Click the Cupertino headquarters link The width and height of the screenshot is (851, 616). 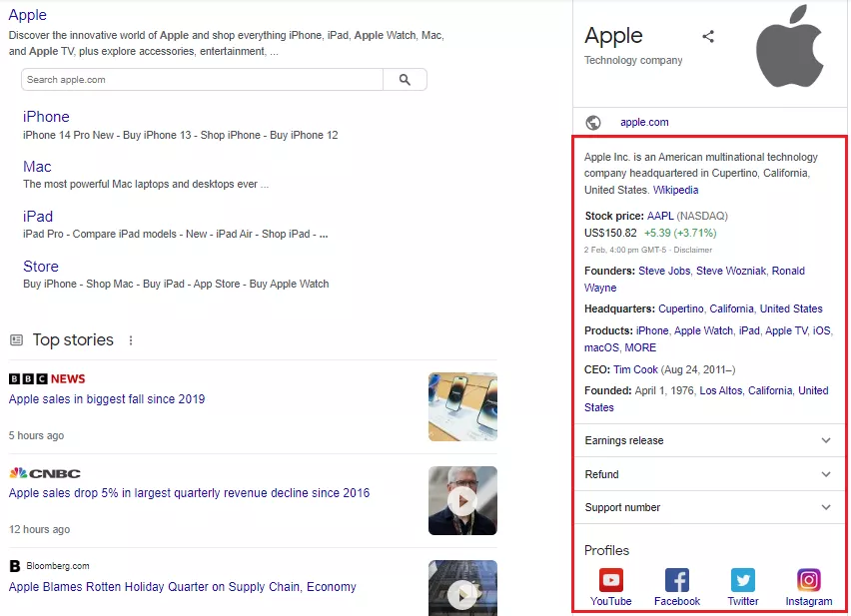point(680,308)
